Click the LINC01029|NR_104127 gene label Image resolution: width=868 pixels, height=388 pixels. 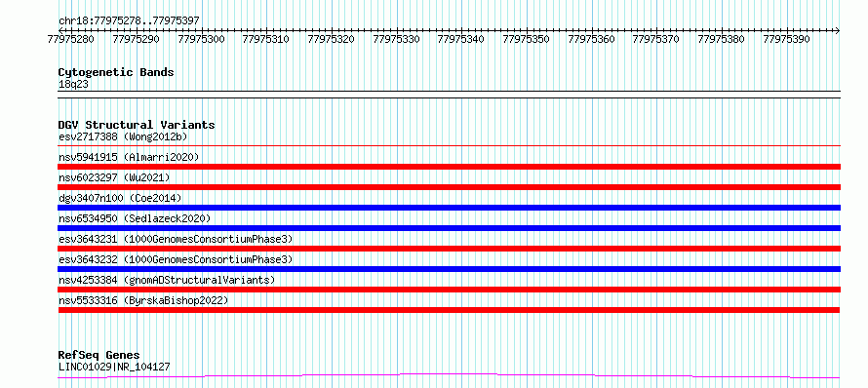coord(114,367)
